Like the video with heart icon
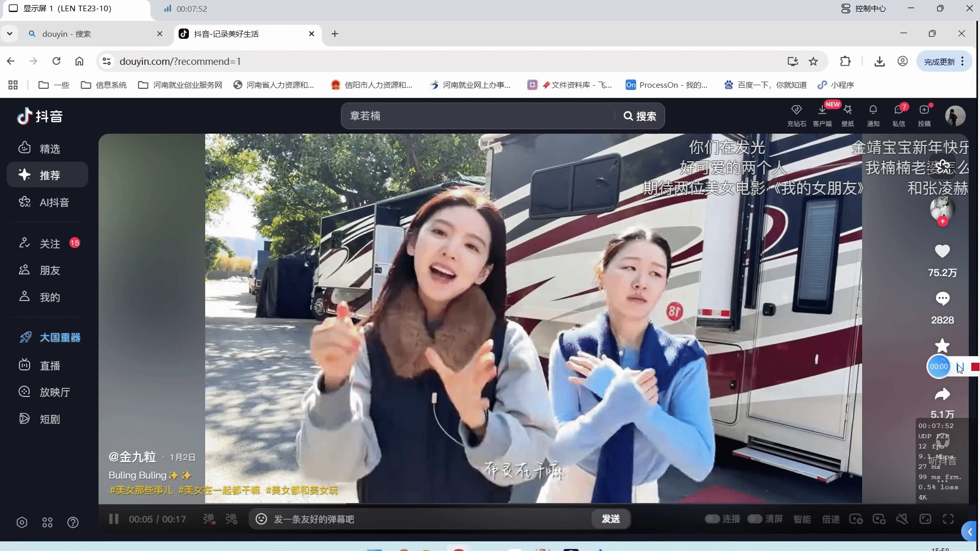 942,251
